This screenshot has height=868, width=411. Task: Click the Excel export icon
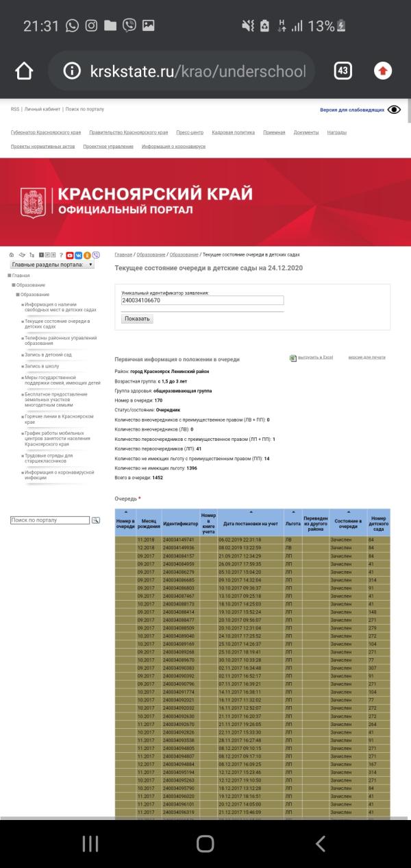pos(292,358)
